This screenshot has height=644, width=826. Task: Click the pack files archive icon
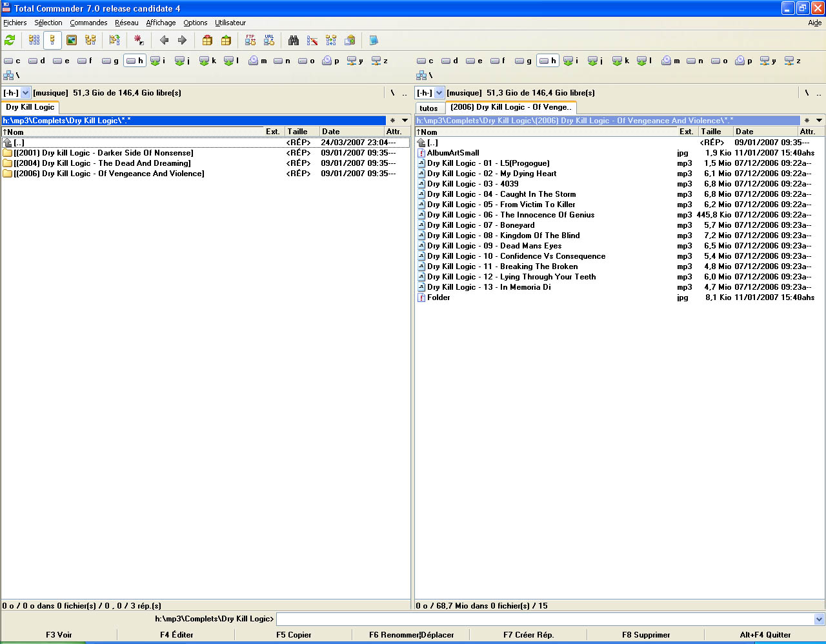(207, 40)
